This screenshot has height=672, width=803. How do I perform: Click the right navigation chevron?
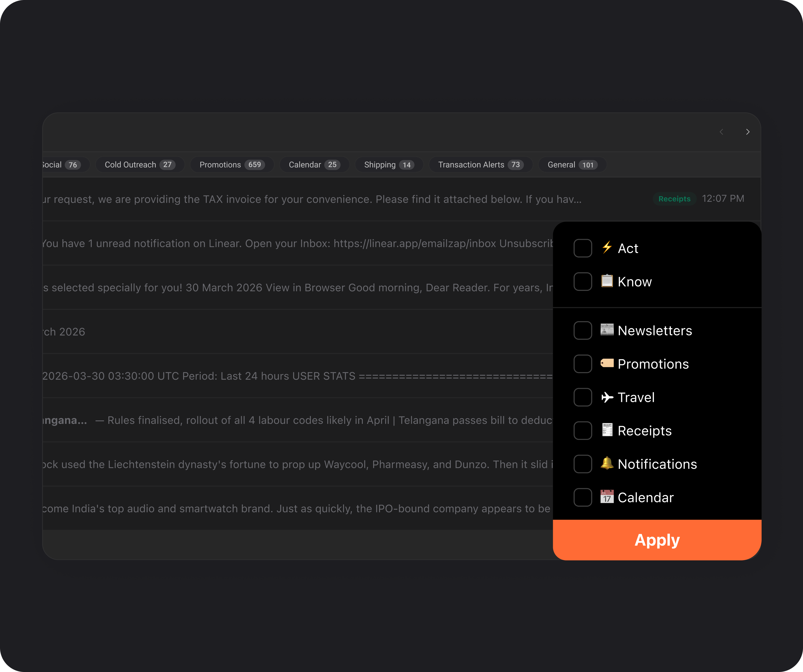pos(748,132)
